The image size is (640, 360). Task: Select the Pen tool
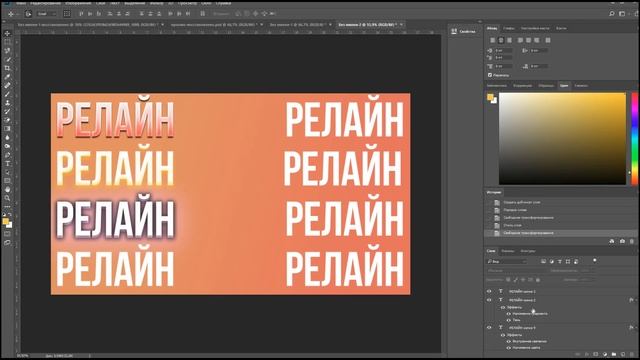(7, 155)
